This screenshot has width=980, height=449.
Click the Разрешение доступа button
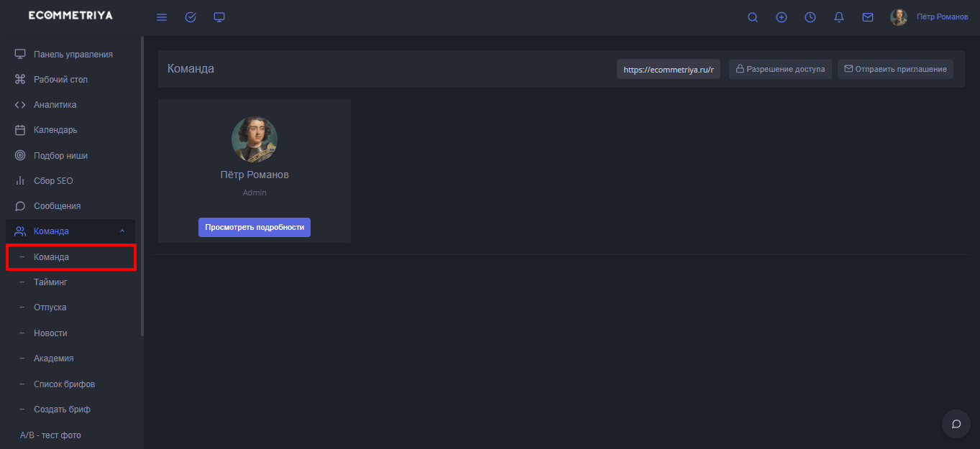(780, 69)
